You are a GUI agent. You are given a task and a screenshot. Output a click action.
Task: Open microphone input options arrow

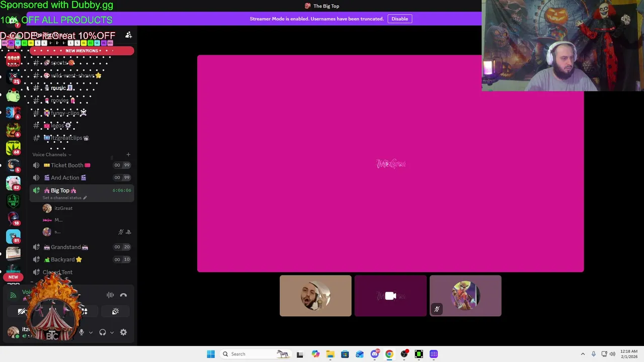click(x=91, y=332)
